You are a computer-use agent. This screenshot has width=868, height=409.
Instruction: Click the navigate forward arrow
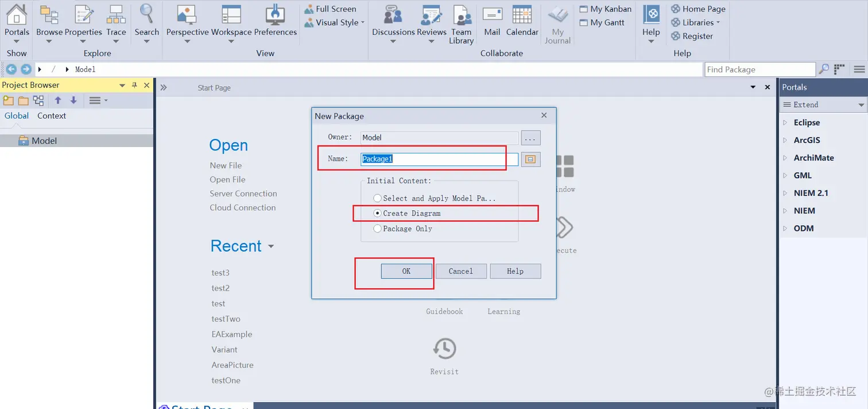[26, 69]
